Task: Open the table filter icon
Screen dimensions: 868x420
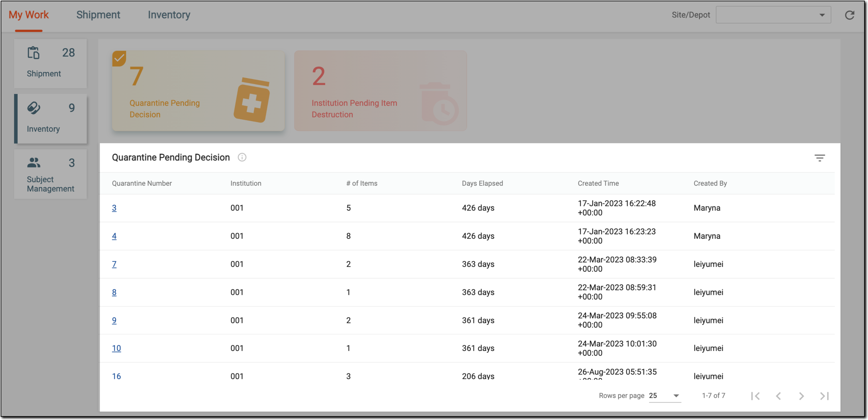Action: pyautogui.click(x=819, y=158)
